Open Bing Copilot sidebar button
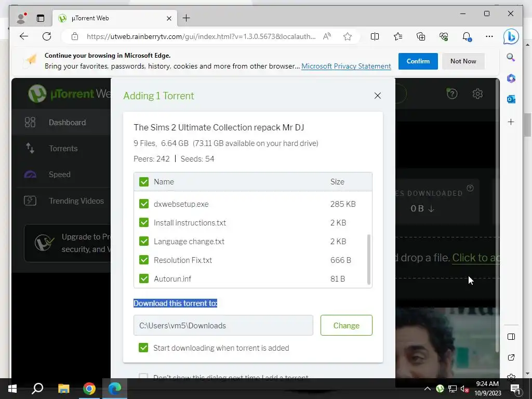This screenshot has height=399, width=532. coord(511,37)
